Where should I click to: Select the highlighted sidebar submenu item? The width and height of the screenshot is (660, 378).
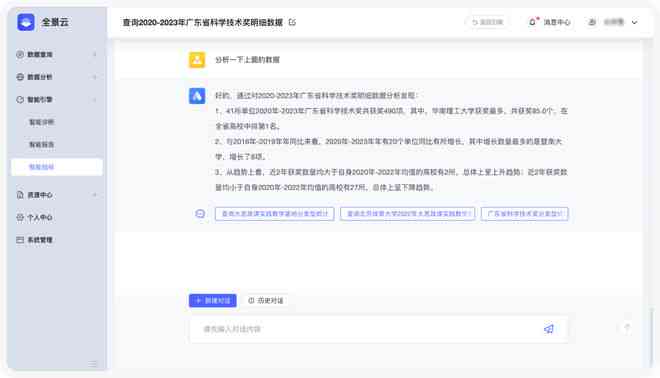click(57, 167)
